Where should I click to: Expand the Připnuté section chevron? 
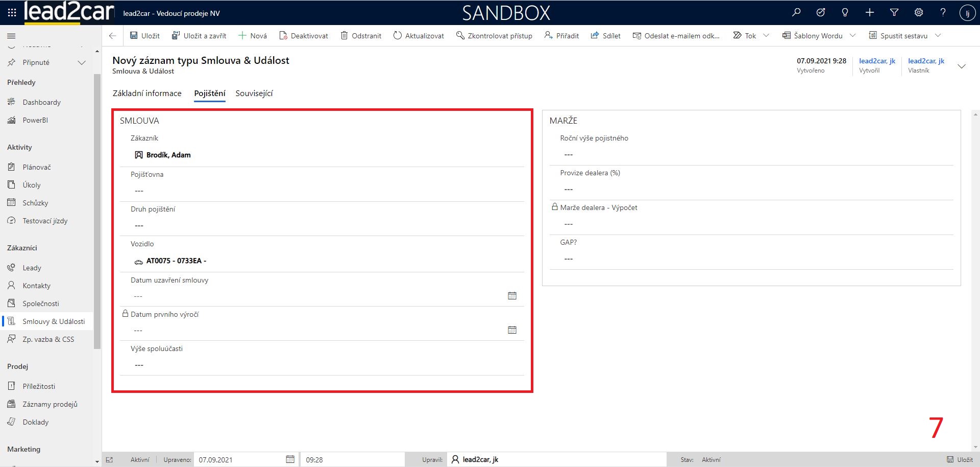tap(81, 62)
